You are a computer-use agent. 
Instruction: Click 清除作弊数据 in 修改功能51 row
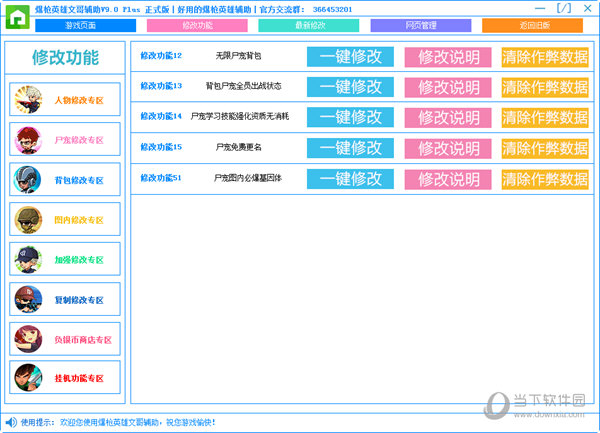[545, 180]
